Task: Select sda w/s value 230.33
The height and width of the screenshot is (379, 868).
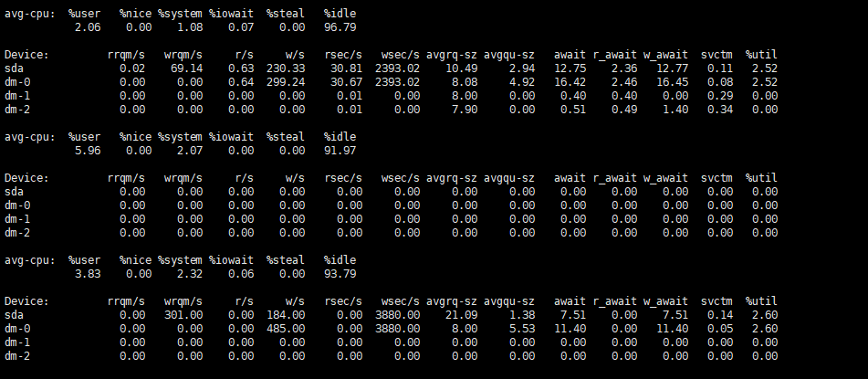Action: 286,68
